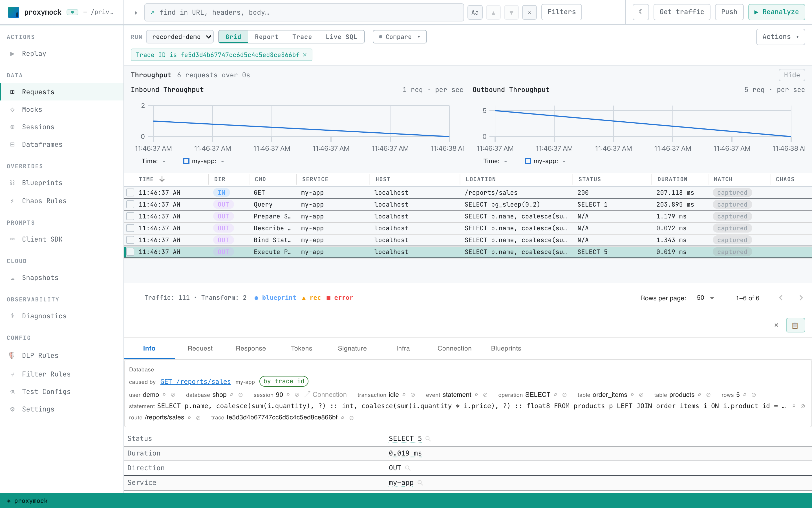Toggle case-sensitive Aa search option
Screen dimensions: 812x508
[x=475, y=12]
